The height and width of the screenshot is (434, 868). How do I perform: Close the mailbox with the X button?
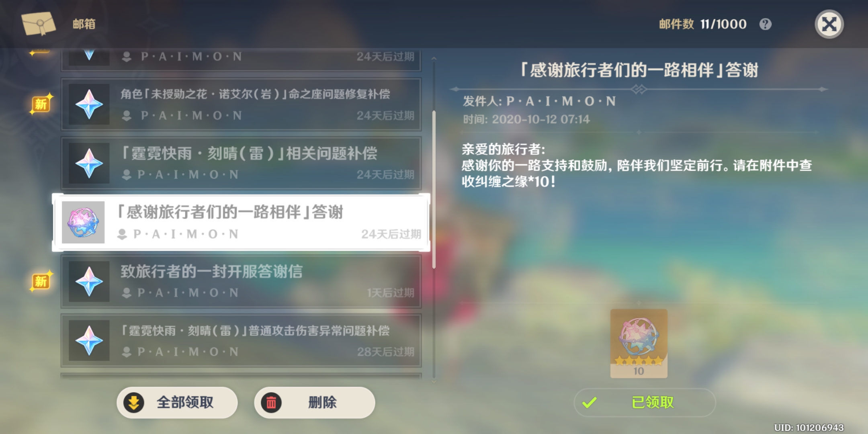pyautogui.click(x=829, y=24)
